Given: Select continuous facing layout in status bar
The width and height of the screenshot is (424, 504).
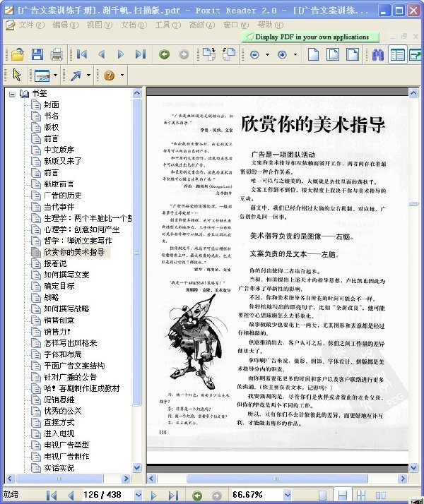Looking at the screenshot, I should pyautogui.click(x=361, y=496).
